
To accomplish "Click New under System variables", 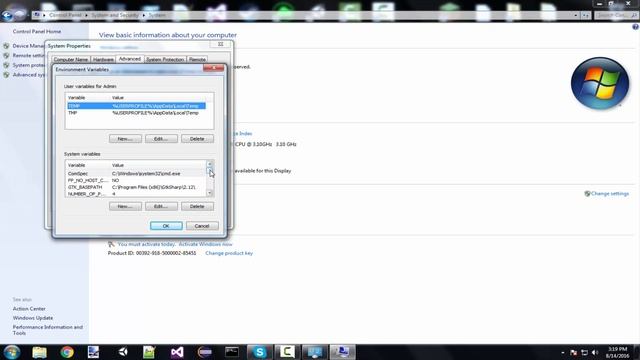I will (125, 206).
